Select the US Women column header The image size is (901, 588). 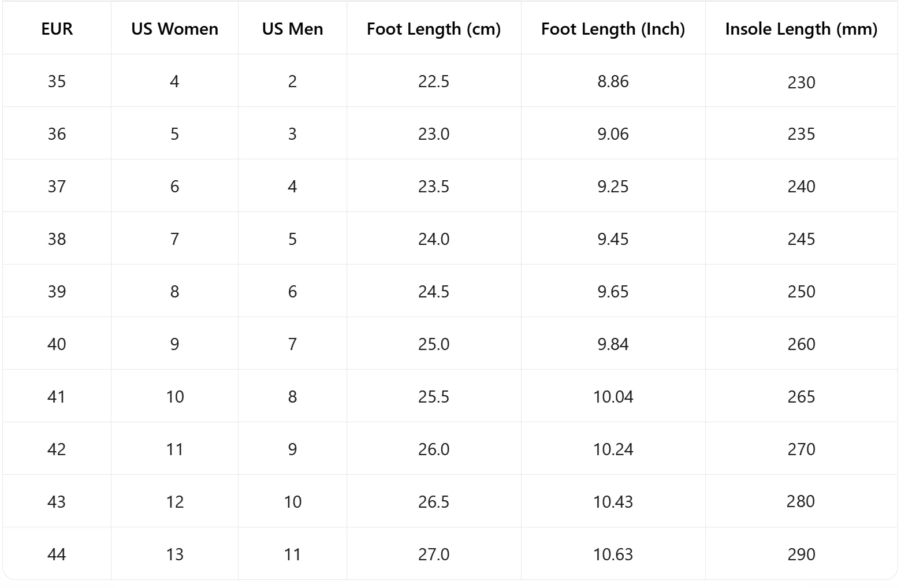(x=175, y=29)
